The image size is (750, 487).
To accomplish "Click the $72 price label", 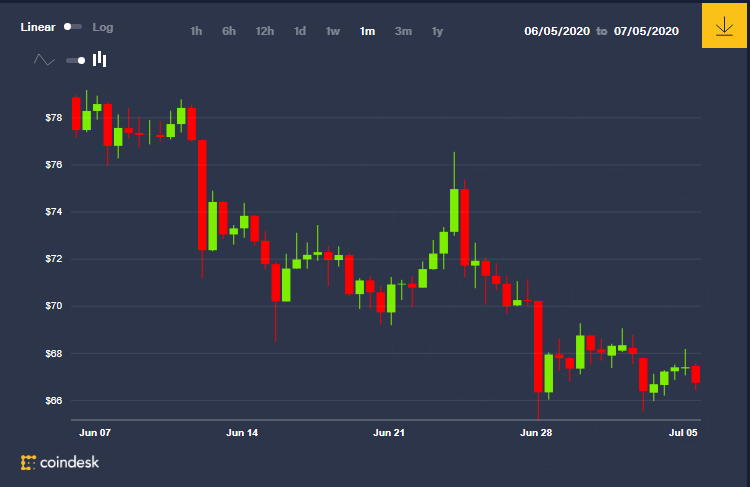I will point(54,259).
